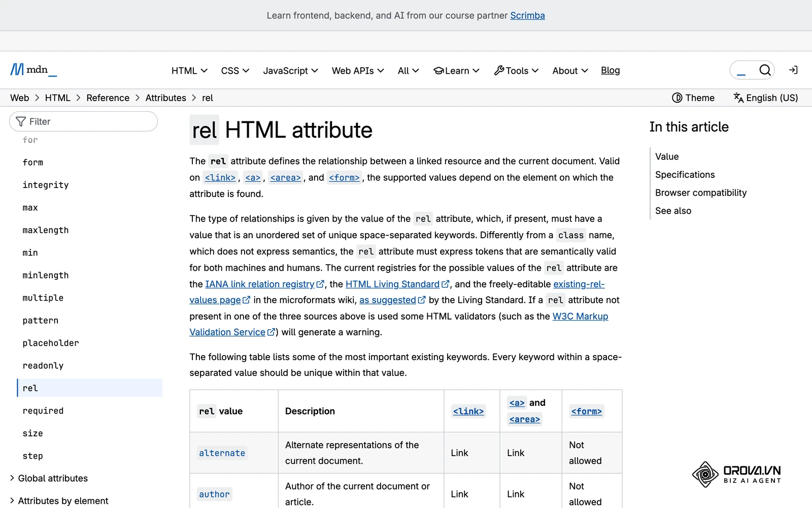Click the external link icon after IANA link relation registry
Image resolution: width=812 pixels, height=508 pixels.
[320, 284]
